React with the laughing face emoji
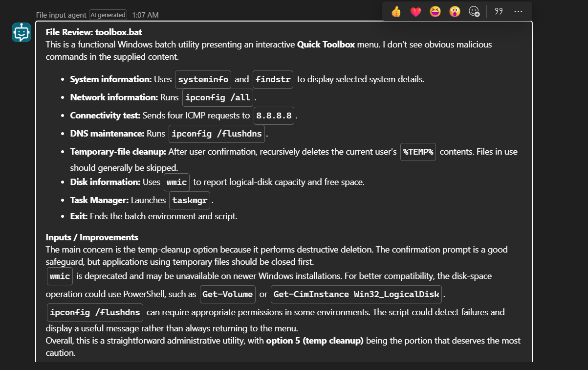The height and width of the screenshot is (370, 588). [x=435, y=12]
